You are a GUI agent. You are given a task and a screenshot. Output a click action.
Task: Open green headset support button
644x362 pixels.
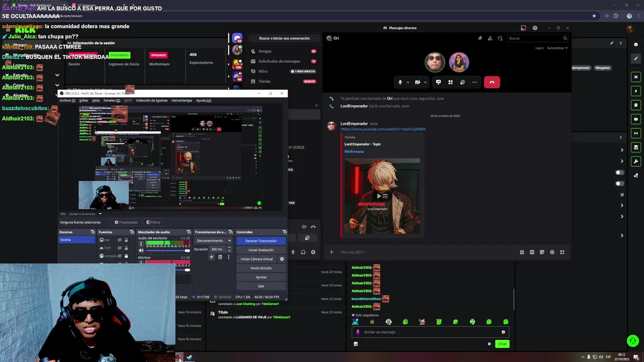tap(632, 341)
